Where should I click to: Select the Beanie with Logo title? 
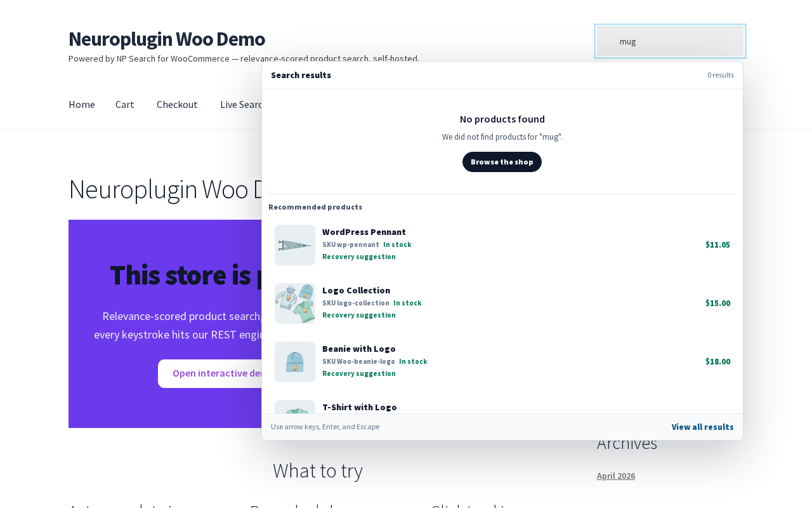pyautogui.click(x=359, y=349)
